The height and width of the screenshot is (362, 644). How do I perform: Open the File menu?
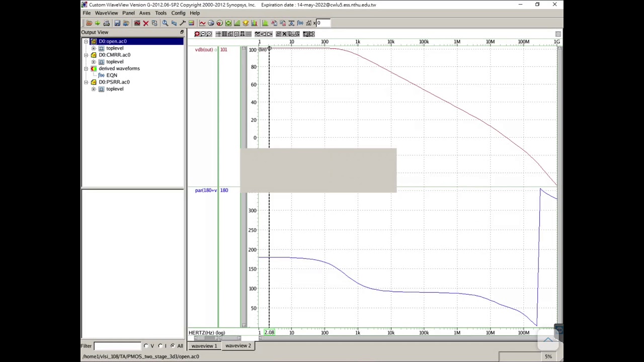point(87,13)
